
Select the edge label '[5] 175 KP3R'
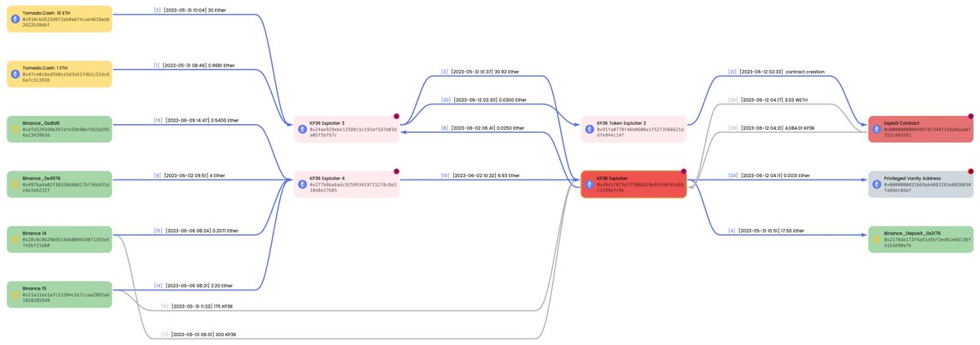click(x=196, y=307)
